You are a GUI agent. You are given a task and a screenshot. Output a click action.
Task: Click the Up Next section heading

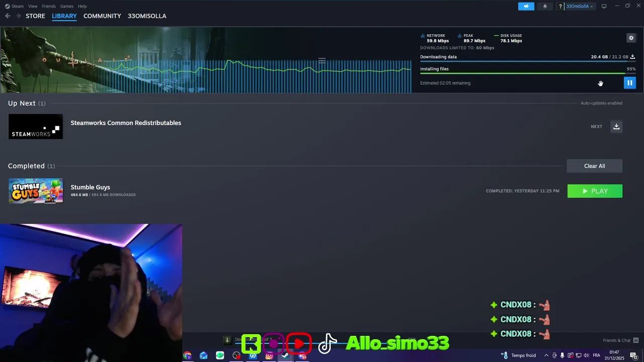click(27, 103)
